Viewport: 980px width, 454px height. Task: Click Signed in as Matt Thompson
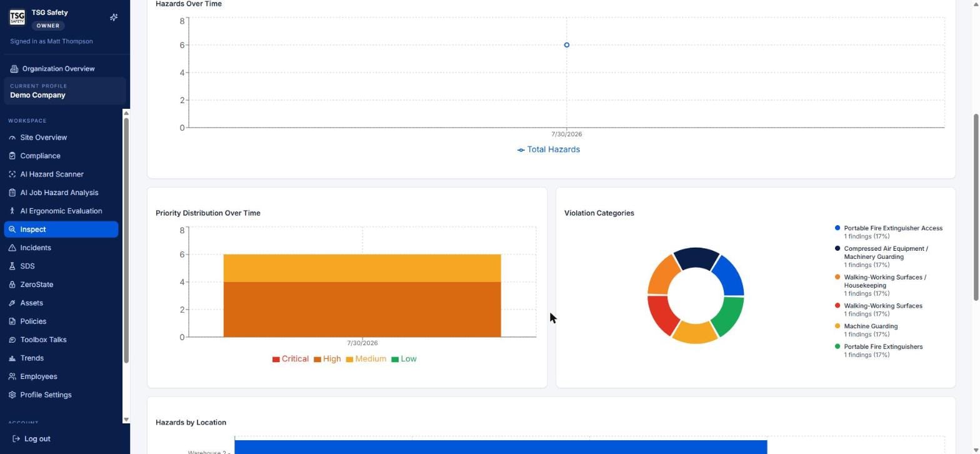point(51,41)
